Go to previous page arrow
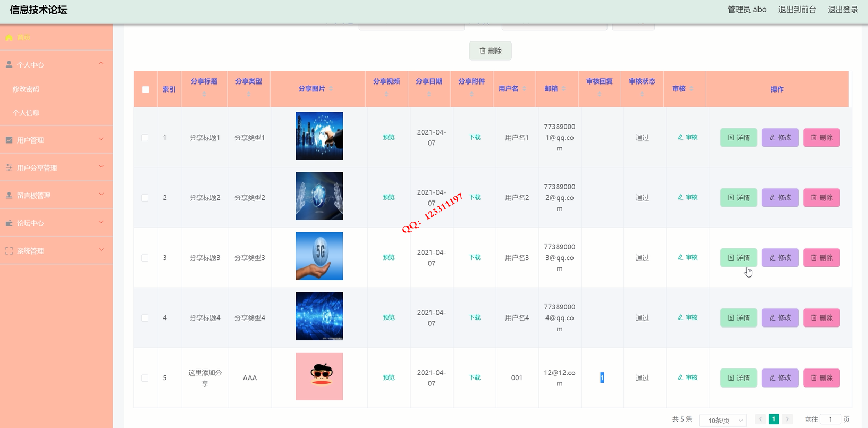Image resolution: width=868 pixels, height=428 pixels. tap(760, 419)
